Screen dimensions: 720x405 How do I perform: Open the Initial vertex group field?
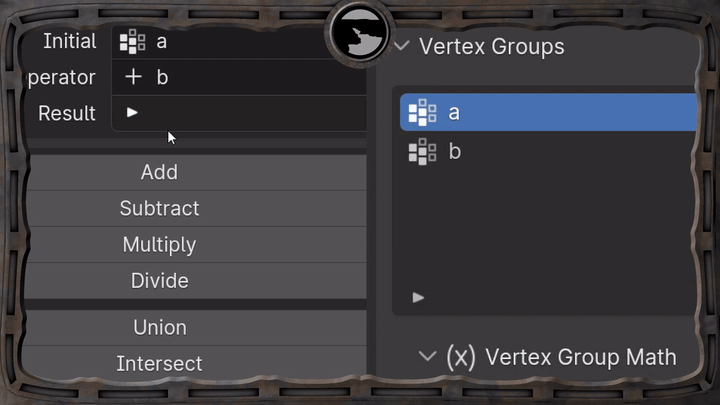tap(240, 42)
